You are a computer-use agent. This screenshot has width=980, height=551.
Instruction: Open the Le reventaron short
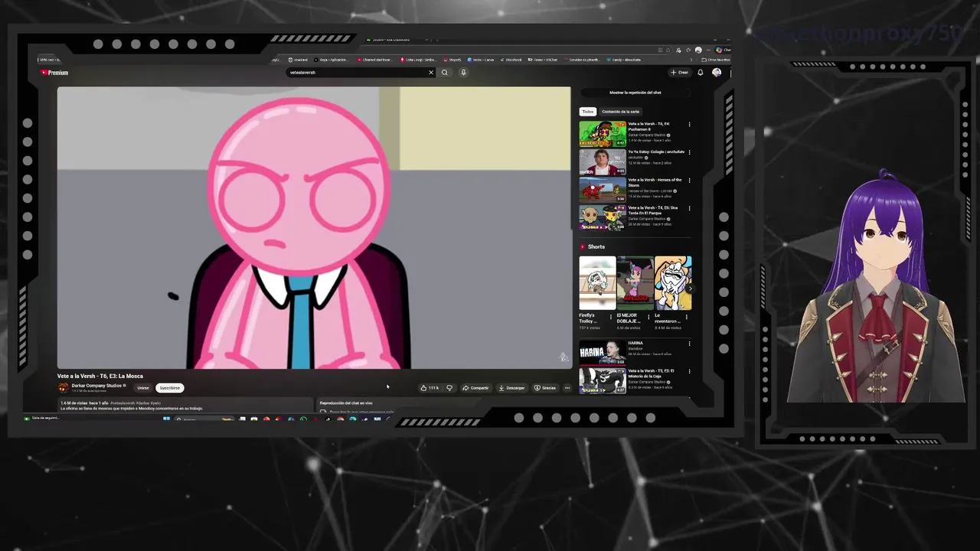673,283
